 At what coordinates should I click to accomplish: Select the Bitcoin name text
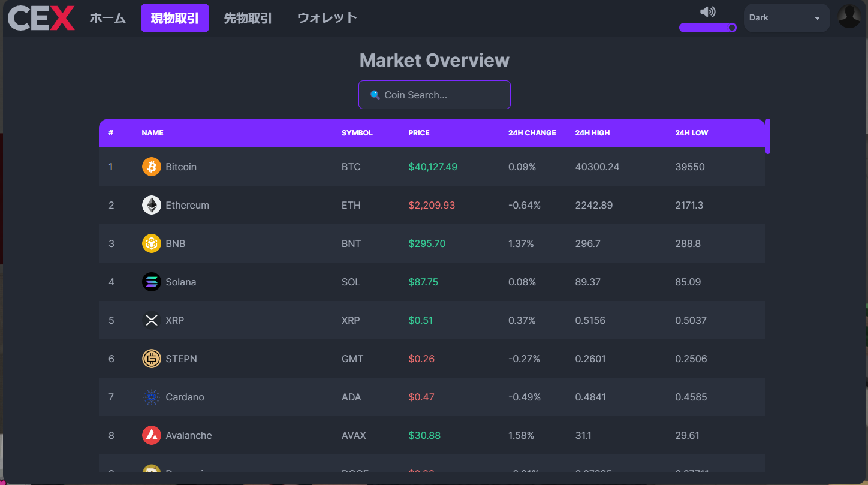pos(181,167)
